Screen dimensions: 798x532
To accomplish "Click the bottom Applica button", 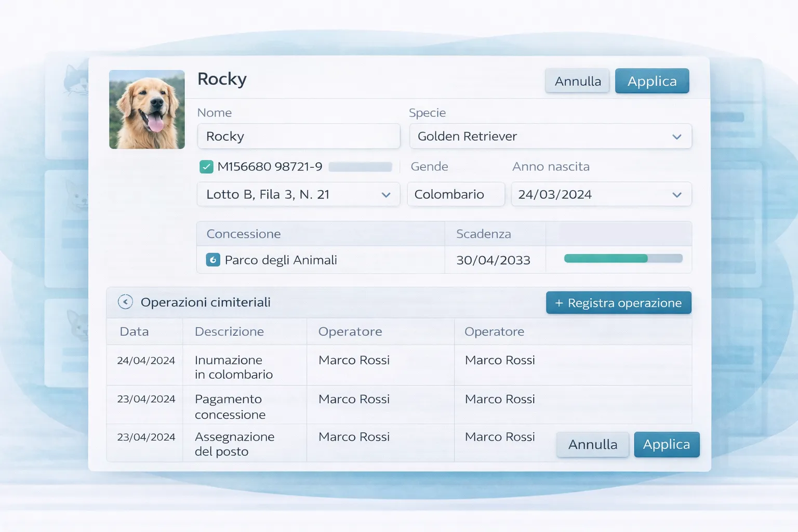I will pyautogui.click(x=667, y=444).
